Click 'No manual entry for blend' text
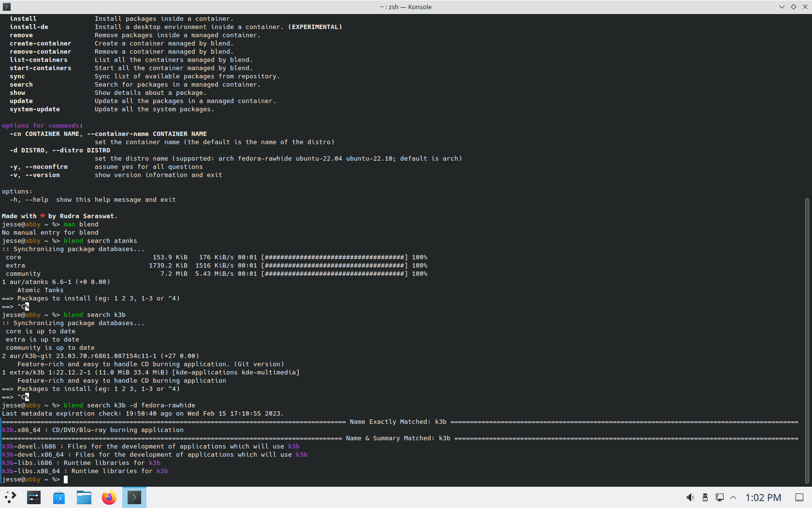The image size is (812, 508). [x=50, y=233]
